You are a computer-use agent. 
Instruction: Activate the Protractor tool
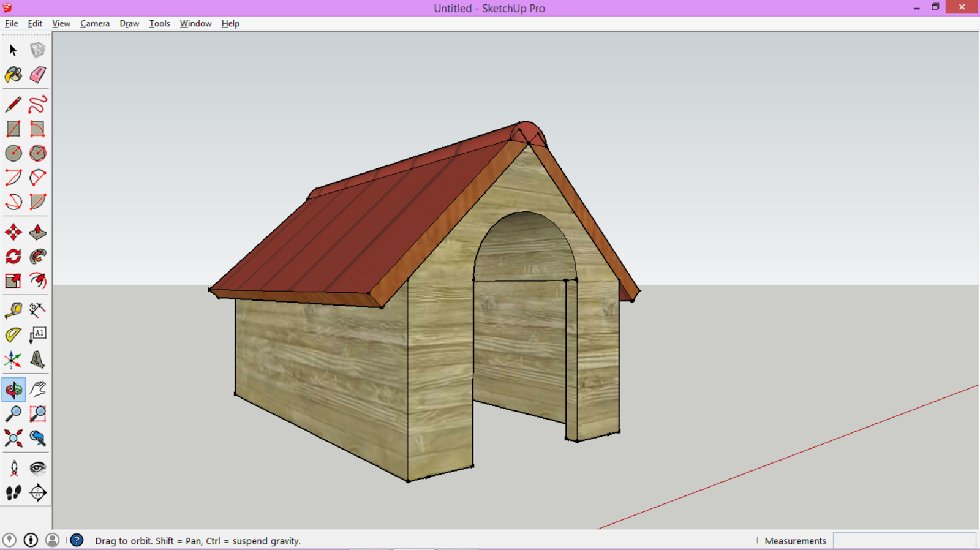[x=13, y=335]
